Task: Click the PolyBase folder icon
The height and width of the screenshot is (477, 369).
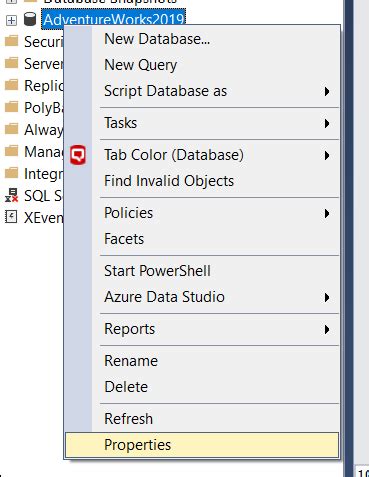Action: point(11,107)
